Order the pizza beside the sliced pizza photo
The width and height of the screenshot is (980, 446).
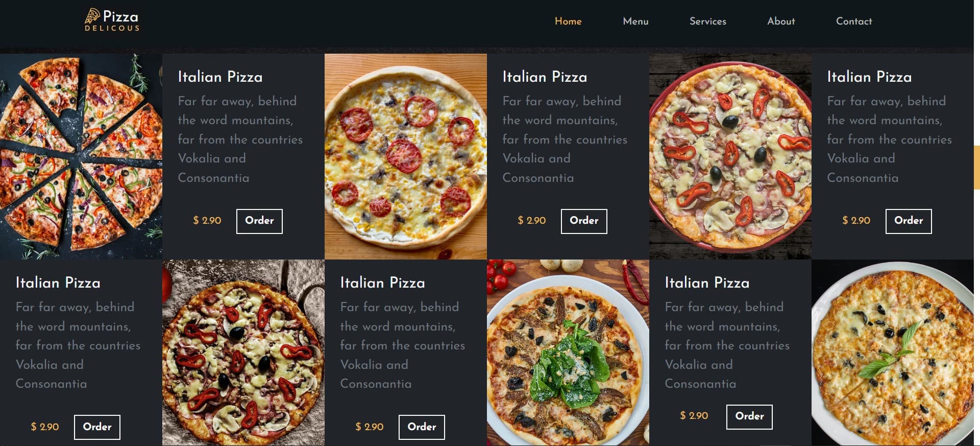click(x=259, y=221)
